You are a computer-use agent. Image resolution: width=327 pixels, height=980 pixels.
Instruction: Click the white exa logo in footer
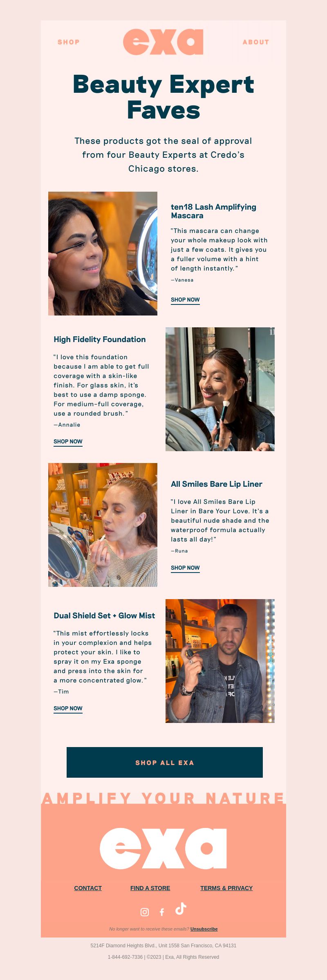pyautogui.click(x=163, y=848)
